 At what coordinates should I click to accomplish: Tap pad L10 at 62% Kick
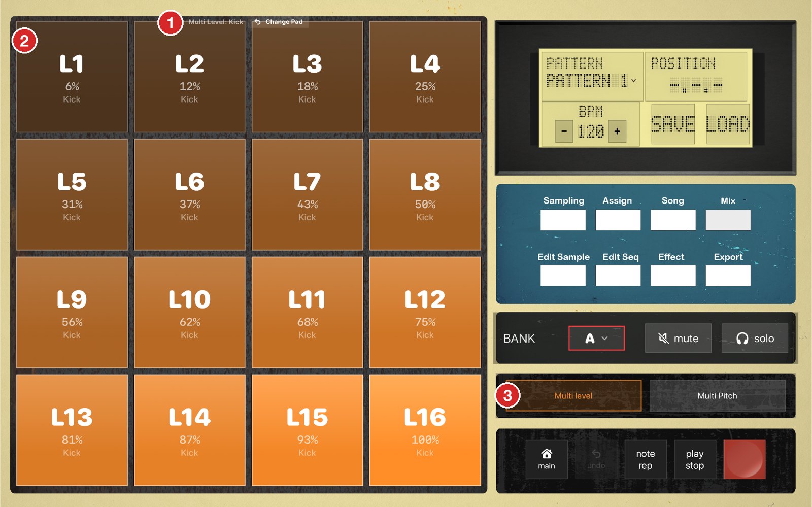189,312
